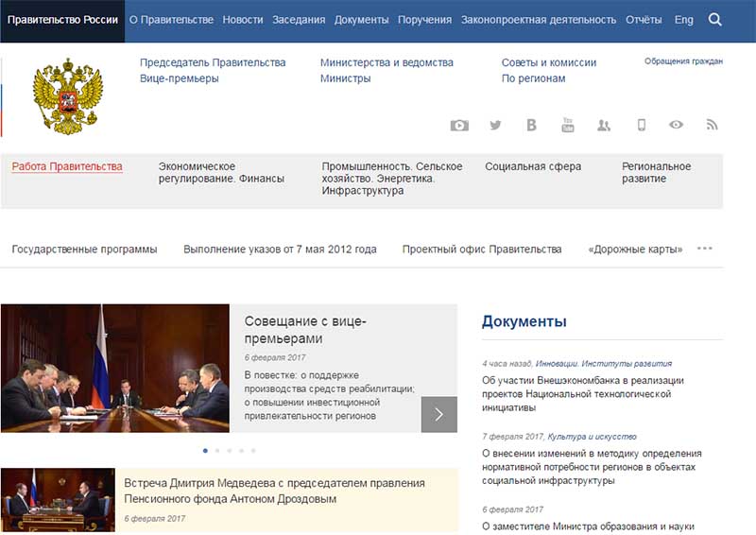Switch to English with Eng link

tap(683, 20)
